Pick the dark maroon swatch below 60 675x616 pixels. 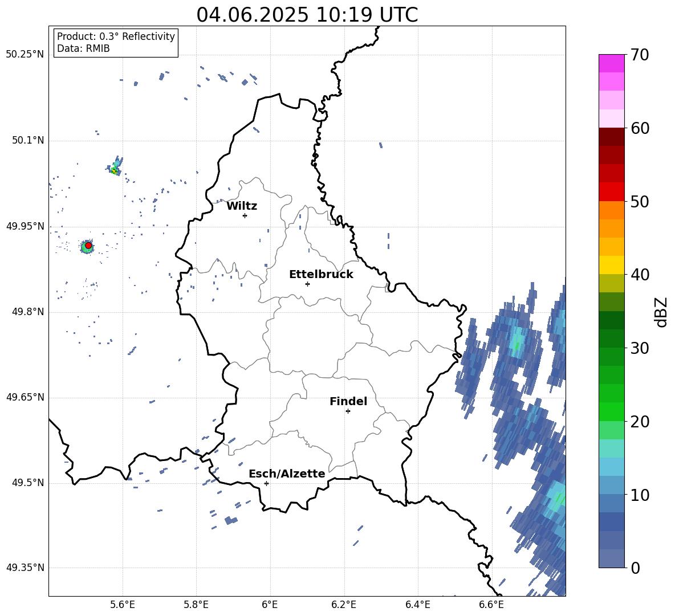pyautogui.click(x=611, y=137)
